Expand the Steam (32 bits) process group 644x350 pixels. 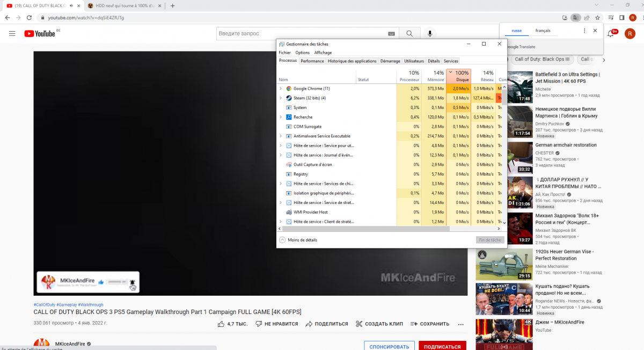click(x=281, y=98)
